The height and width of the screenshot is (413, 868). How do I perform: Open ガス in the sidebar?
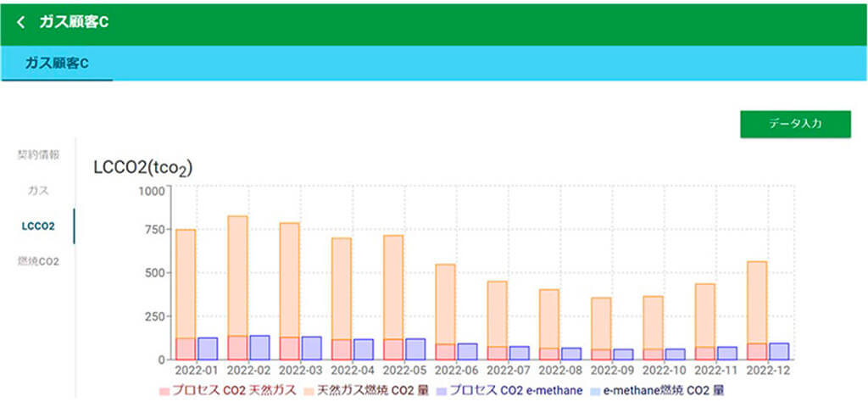point(39,190)
